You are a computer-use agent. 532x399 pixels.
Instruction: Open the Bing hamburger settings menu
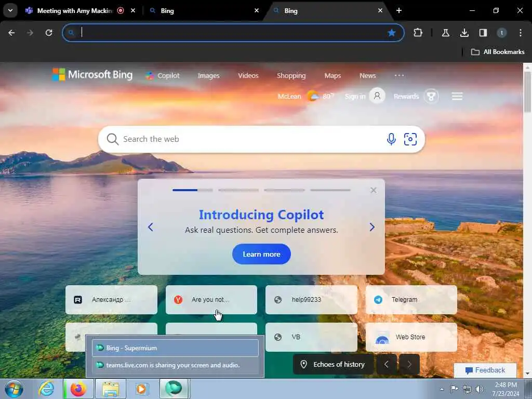click(457, 96)
